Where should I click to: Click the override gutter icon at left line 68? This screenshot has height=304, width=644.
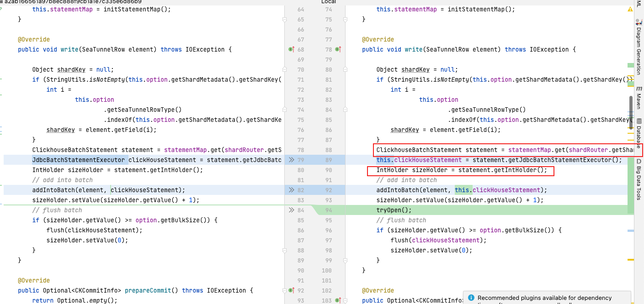coord(291,49)
